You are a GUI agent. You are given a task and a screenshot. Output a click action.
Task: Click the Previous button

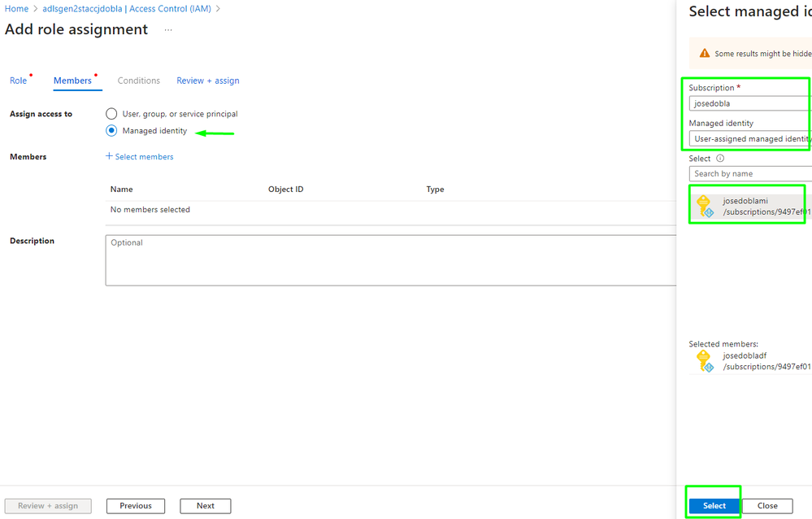pos(136,505)
